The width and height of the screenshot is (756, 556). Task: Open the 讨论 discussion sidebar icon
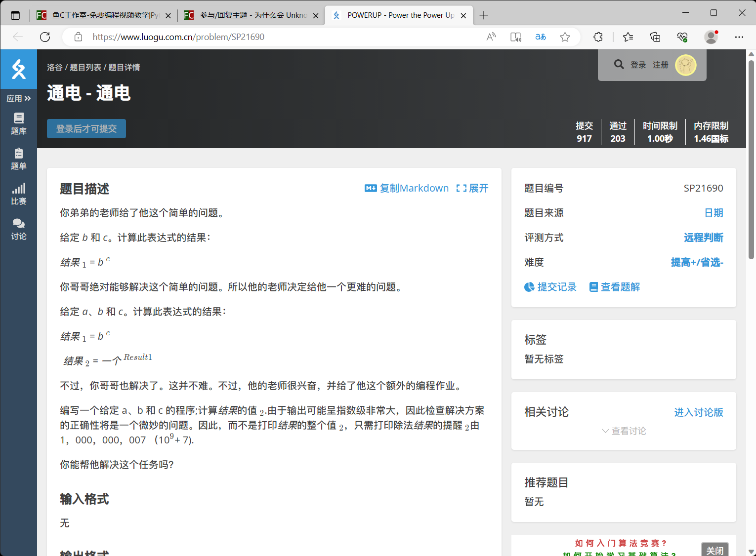pos(19,229)
